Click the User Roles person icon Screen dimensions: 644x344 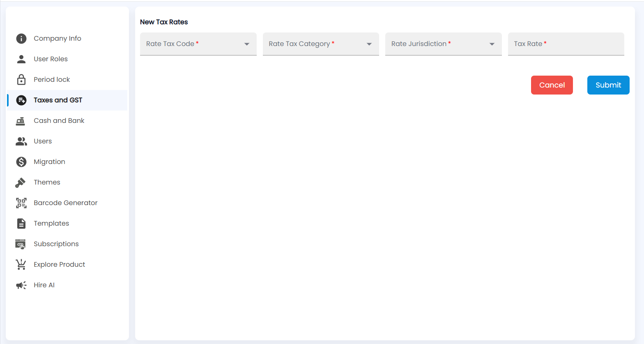[21, 59]
